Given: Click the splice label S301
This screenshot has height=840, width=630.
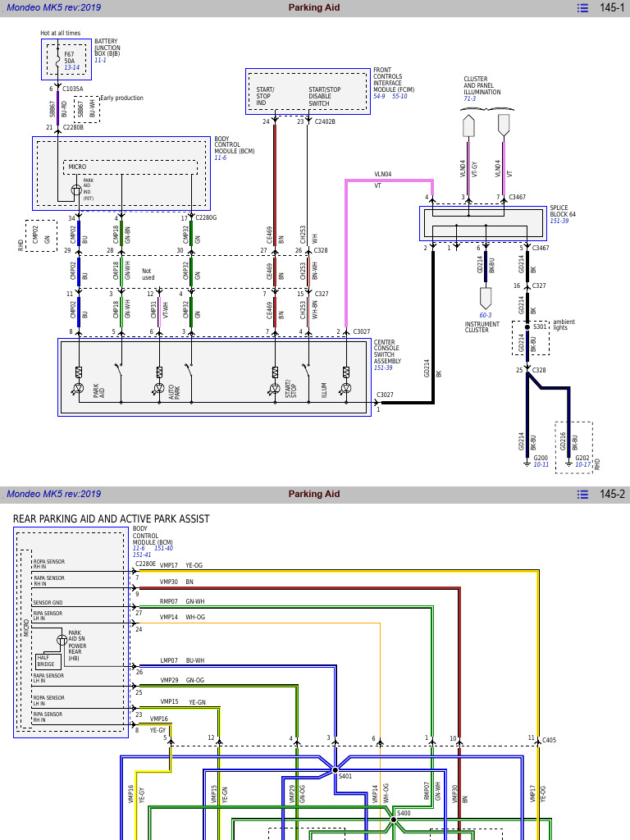Looking at the screenshot, I should point(540,326).
